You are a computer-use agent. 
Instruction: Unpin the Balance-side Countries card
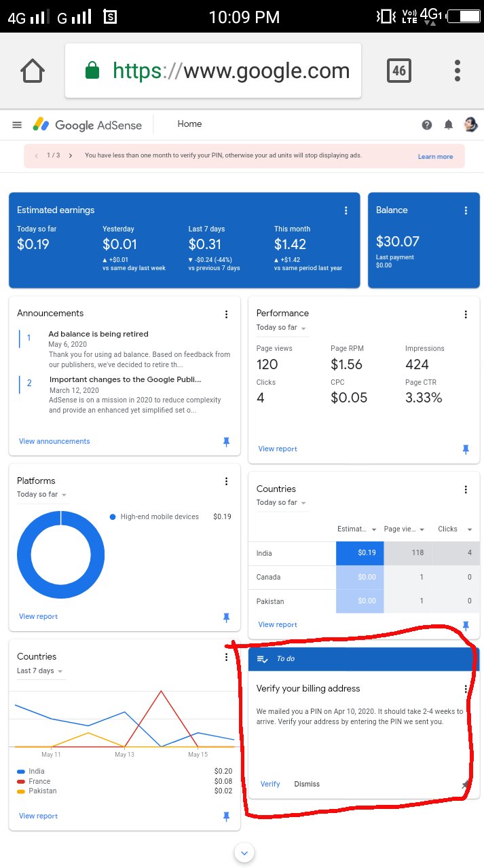tap(466, 624)
